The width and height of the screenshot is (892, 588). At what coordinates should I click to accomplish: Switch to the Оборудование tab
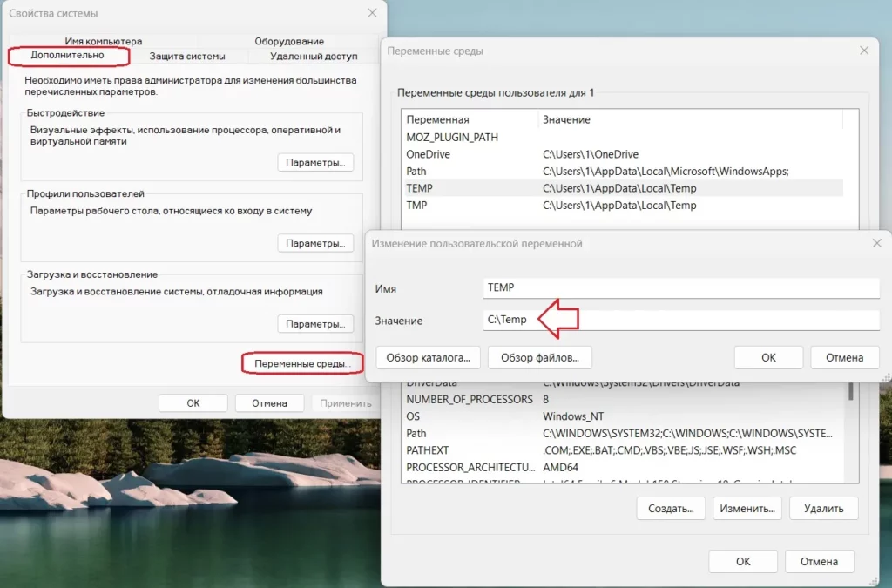click(x=289, y=41)
